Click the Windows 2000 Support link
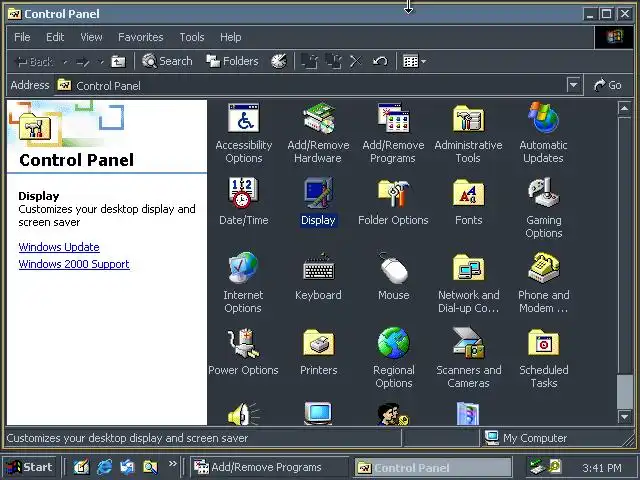This screenshot has width=640, height=480. pyautogui.click(x=74, y=264)
